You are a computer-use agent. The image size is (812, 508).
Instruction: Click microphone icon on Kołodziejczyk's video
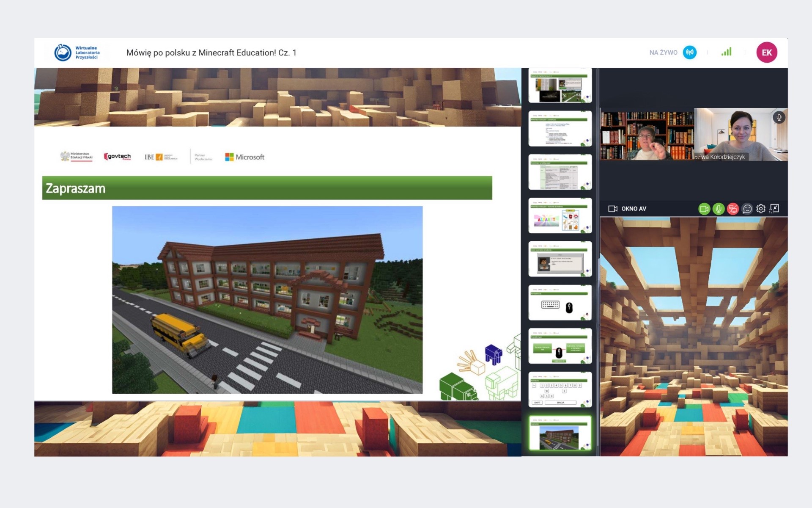pyautogui.click(x=779, y=117)
